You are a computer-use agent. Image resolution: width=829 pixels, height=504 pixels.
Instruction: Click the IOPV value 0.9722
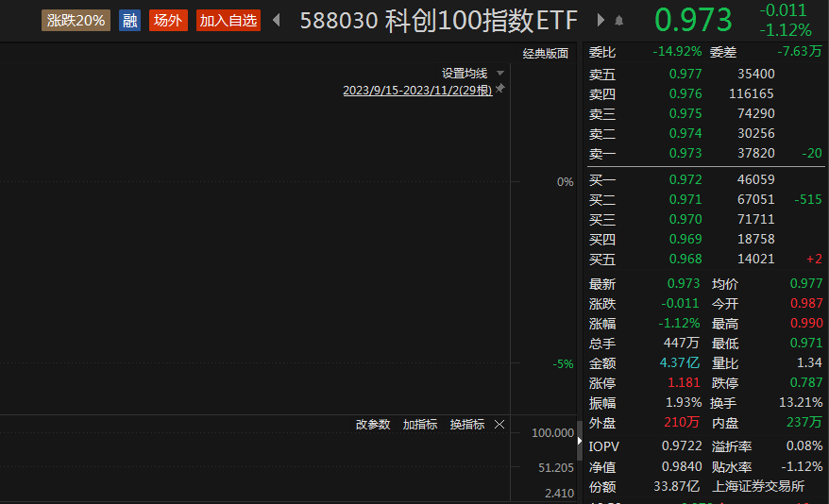[x=682, y=445]
